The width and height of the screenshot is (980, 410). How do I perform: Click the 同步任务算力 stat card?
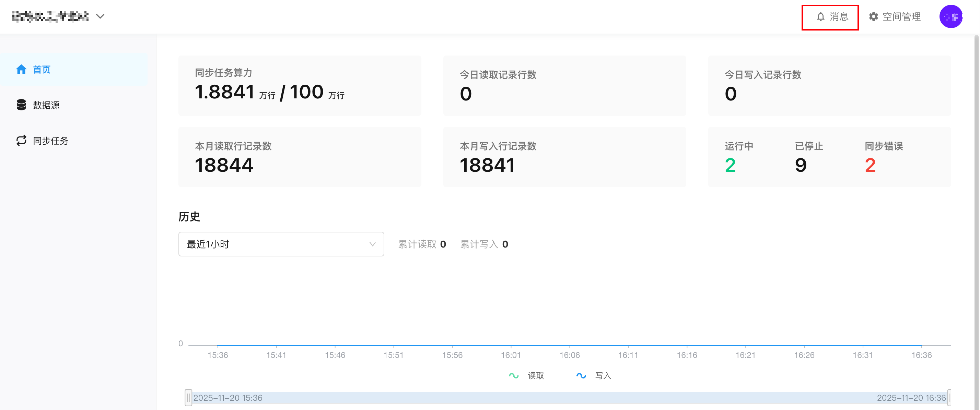tap(300, 85)
